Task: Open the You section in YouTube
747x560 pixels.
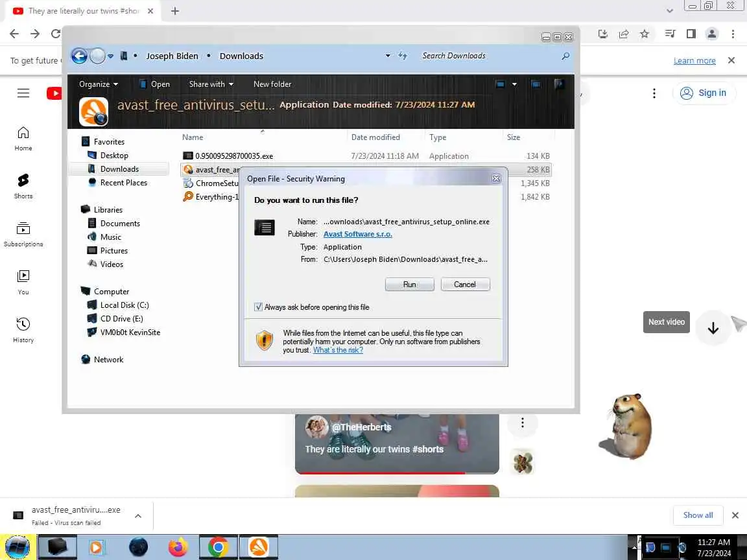Action: click(x=23, y=283)
